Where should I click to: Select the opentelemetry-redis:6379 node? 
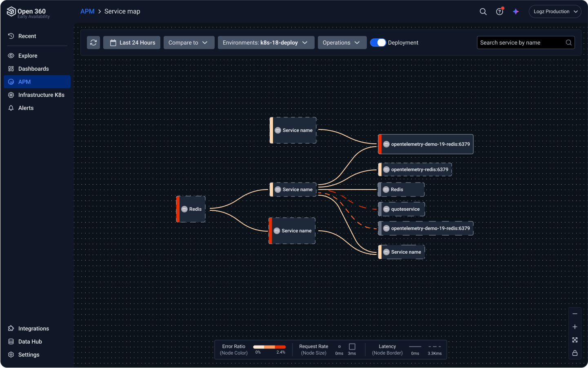click(x=415, y=170)
